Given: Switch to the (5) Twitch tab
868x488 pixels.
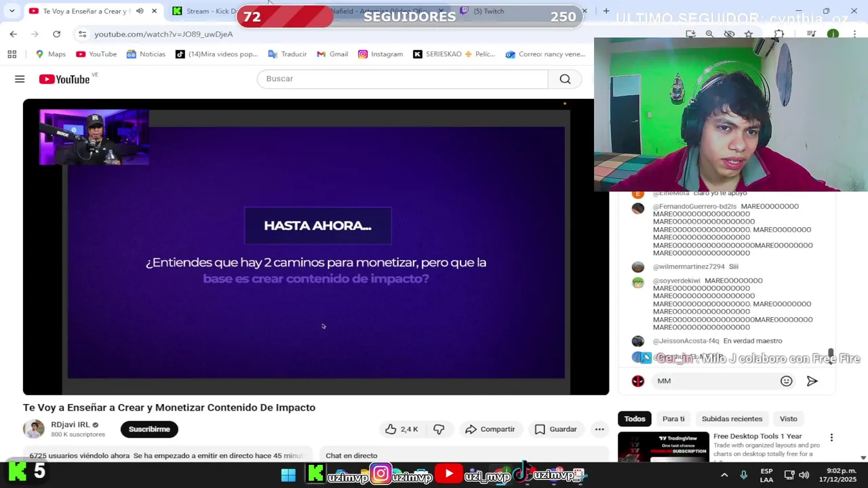Looking at the screenshot, I should 488,11.
